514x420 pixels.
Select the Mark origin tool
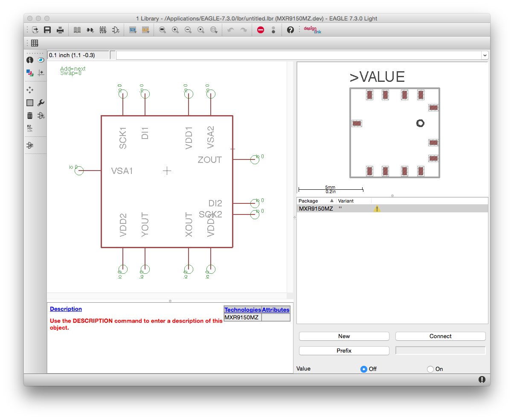point(41,73)
